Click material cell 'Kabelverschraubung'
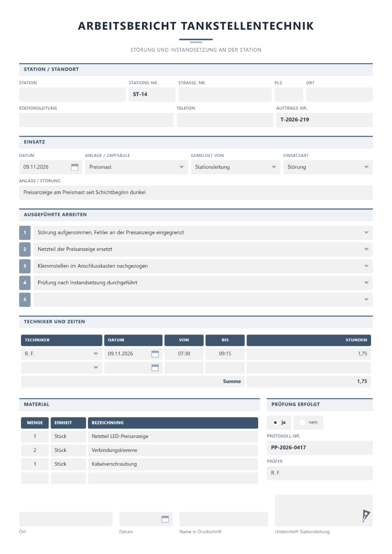The width and height of the screenshot is (392, 554). point(173,464)
